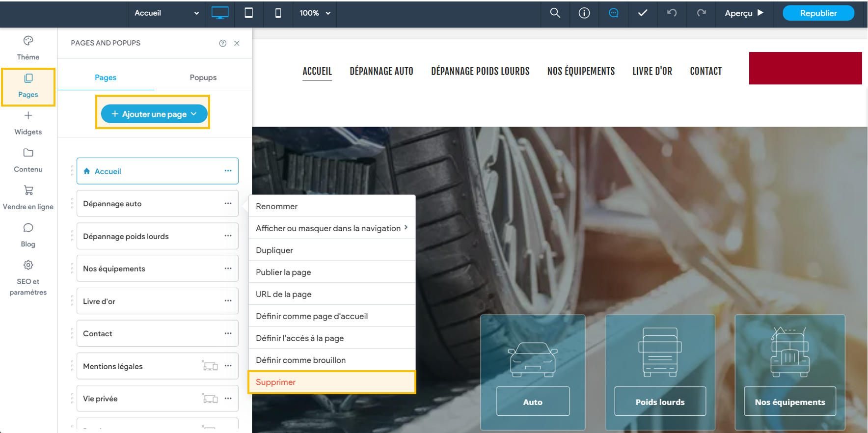Click CONTACT in site navigation

[x=705, y=71]
